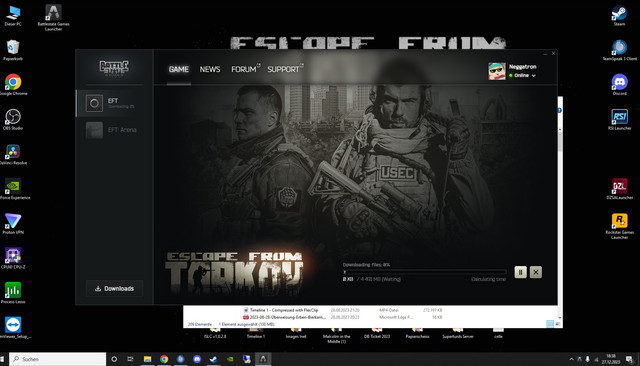Launch DZSALauncher from desktop
Image resolution: width=640 pixels, height=366 pixels.
point(619,189)
